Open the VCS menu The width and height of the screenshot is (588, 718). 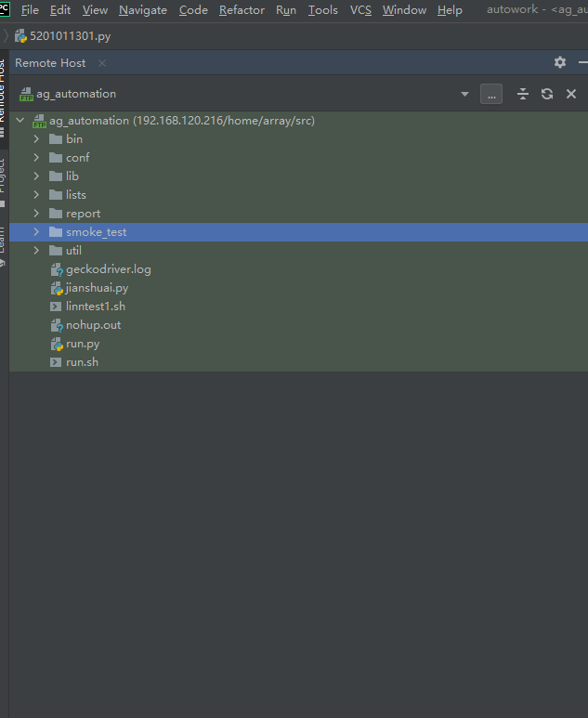(360, 10)
